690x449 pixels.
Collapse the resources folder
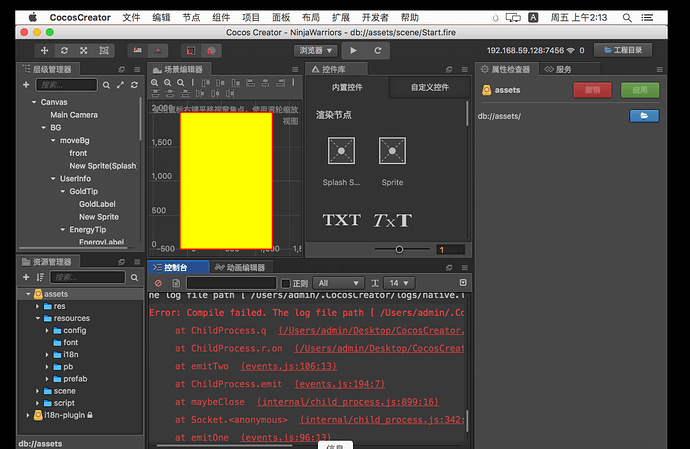pyautogui.click(x=37, y=318)
